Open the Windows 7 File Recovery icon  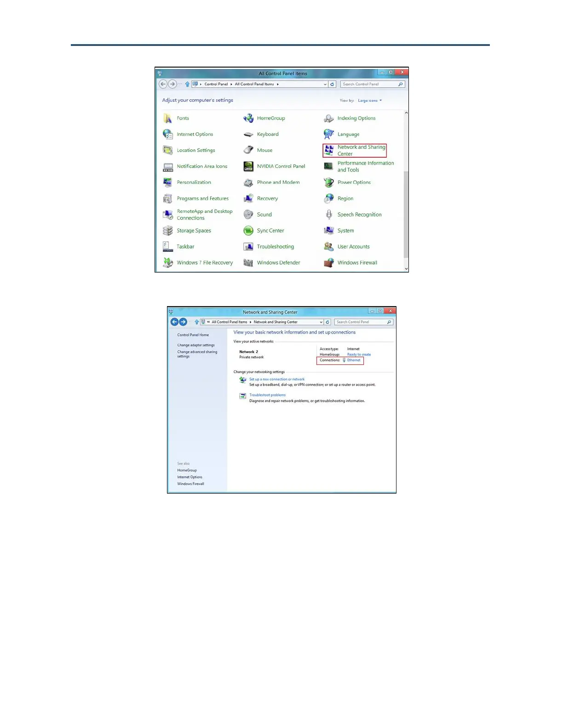pyautogui.click(x=168, y=263)
